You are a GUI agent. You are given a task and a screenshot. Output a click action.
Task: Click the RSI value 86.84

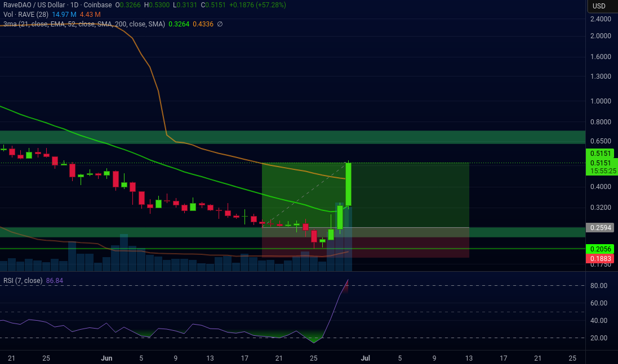(55, 281)
